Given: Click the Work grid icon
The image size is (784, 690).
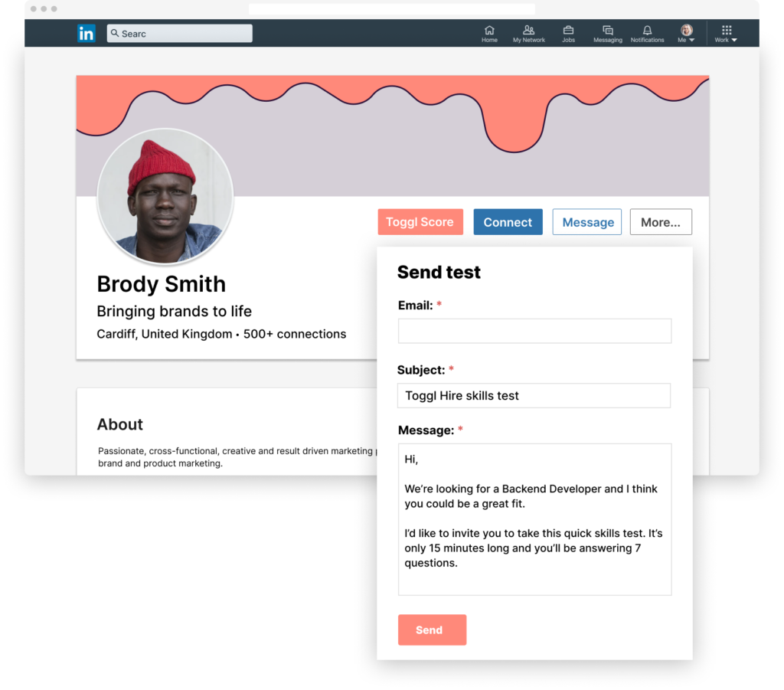Looking at the screenshot, I should (725, 31).
